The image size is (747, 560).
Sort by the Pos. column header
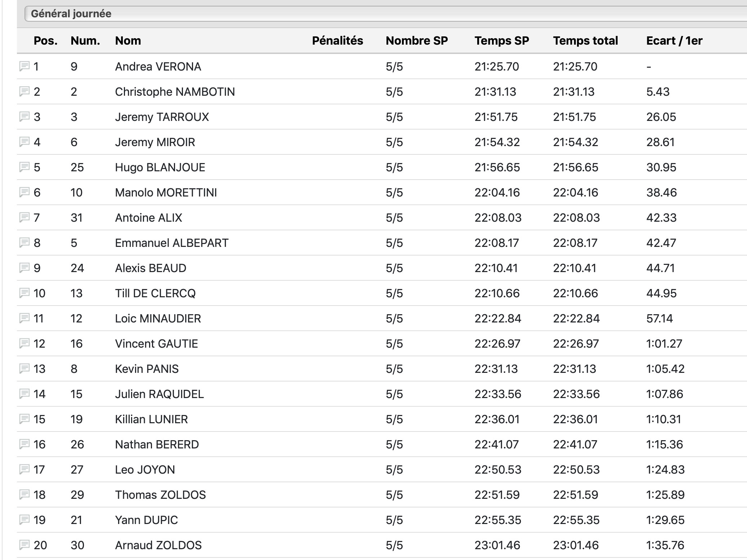(45, 41)
